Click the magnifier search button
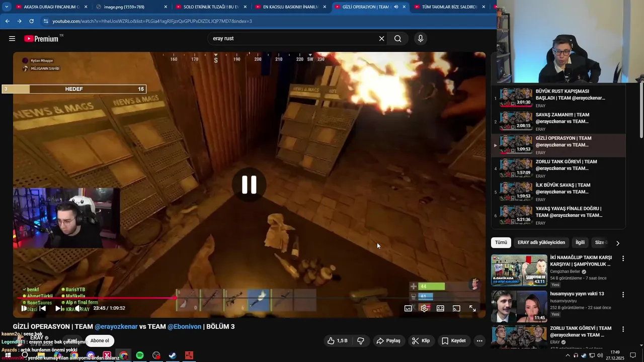The image size is (644, 362). 397,39
